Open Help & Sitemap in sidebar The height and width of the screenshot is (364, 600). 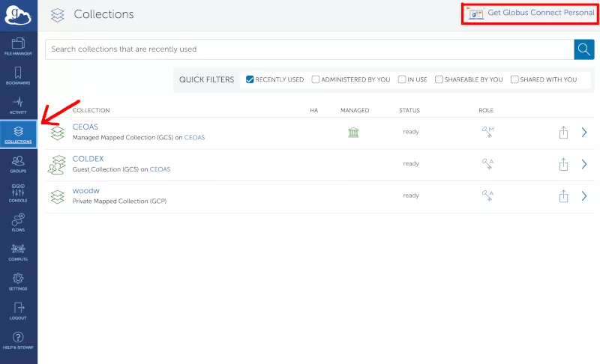(x=18, y=340)
